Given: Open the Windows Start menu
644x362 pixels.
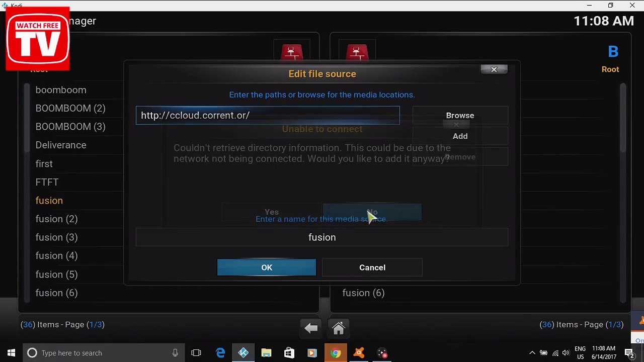Looking at the screenshot, I should (x=11, y=353).
